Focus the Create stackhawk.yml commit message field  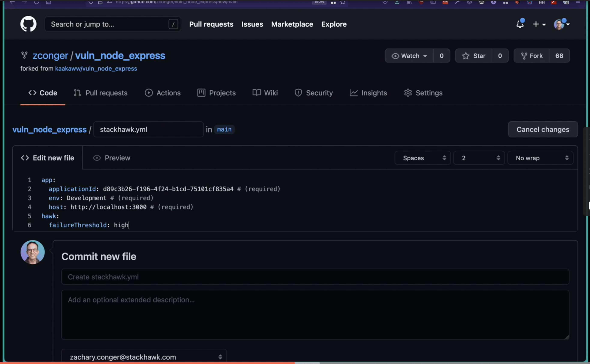click(315, 277)
